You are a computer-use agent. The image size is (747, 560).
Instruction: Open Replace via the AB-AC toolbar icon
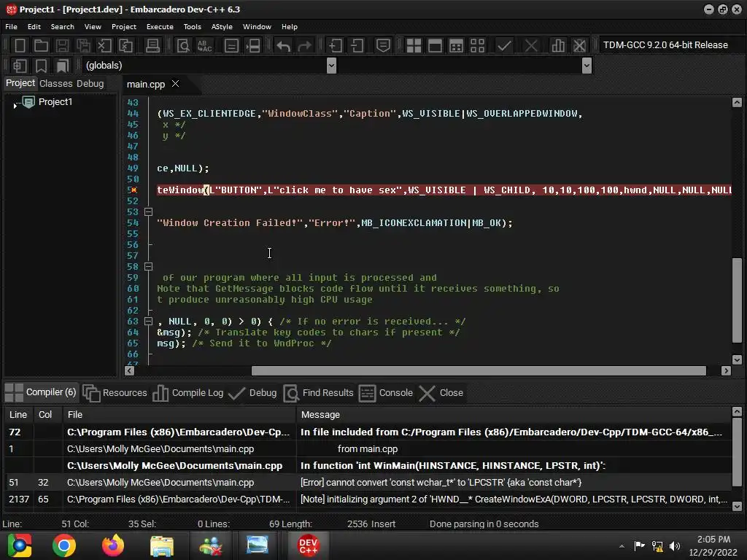point(204,46)
